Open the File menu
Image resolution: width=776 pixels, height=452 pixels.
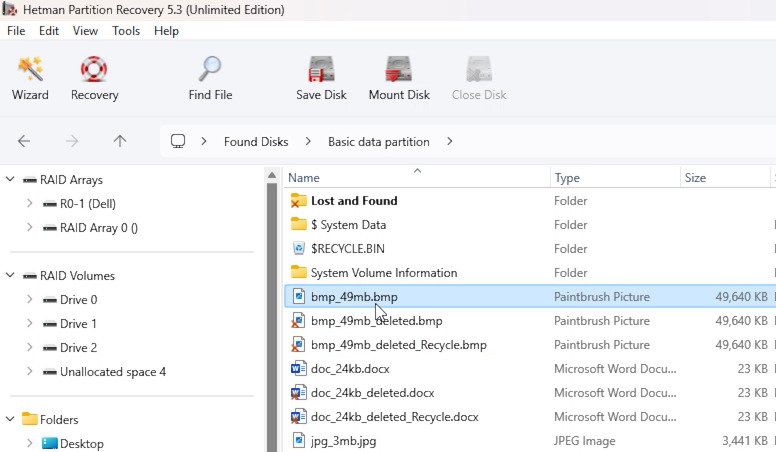pyautogui.click(x=16, y=31)
